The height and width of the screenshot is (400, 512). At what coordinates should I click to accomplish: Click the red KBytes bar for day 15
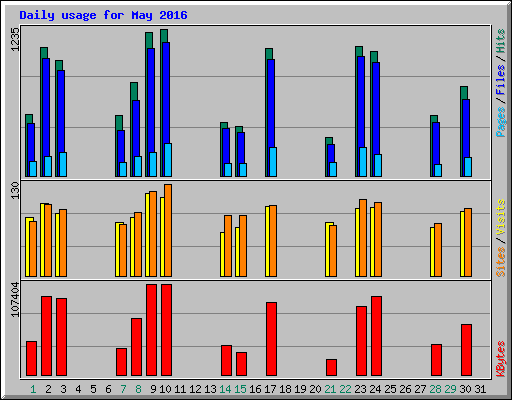[x=241, y=364]
